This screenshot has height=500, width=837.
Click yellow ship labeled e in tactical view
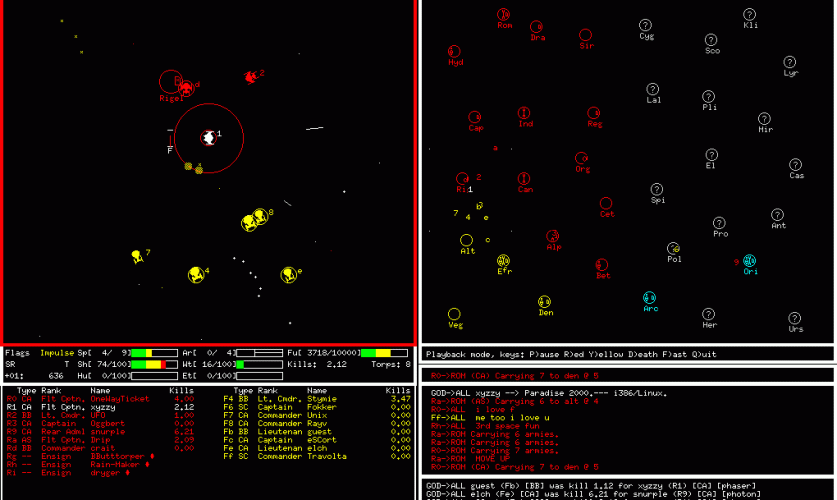(289, 273)
